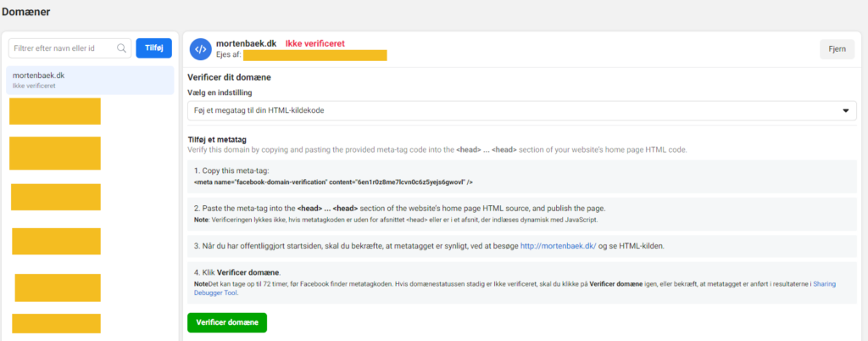Click the 'Tilføj et metatag' heading

click(x=217, y=139)
